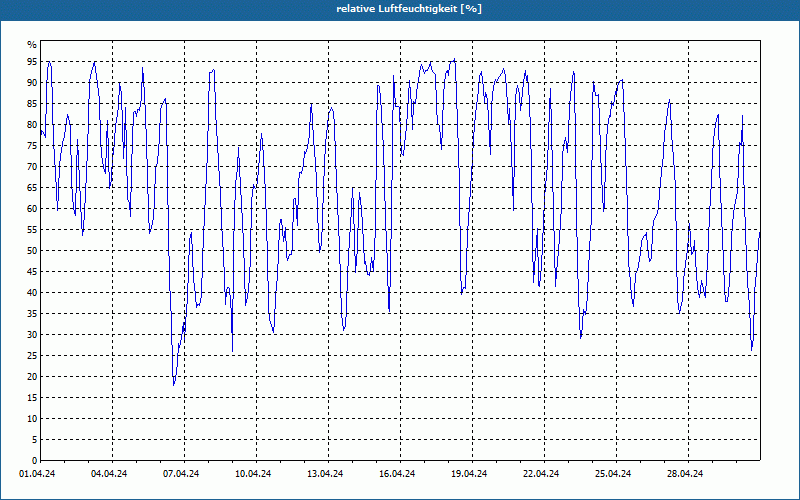Click the 55 value on y-axis
This screenshot has width=800, height=500.
coord(32,230)
